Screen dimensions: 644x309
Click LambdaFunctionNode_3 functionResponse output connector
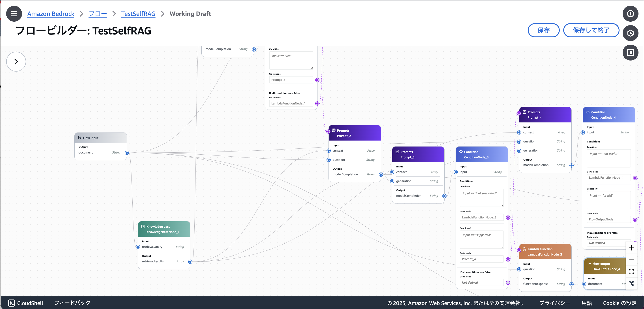[x=571, y=284]
